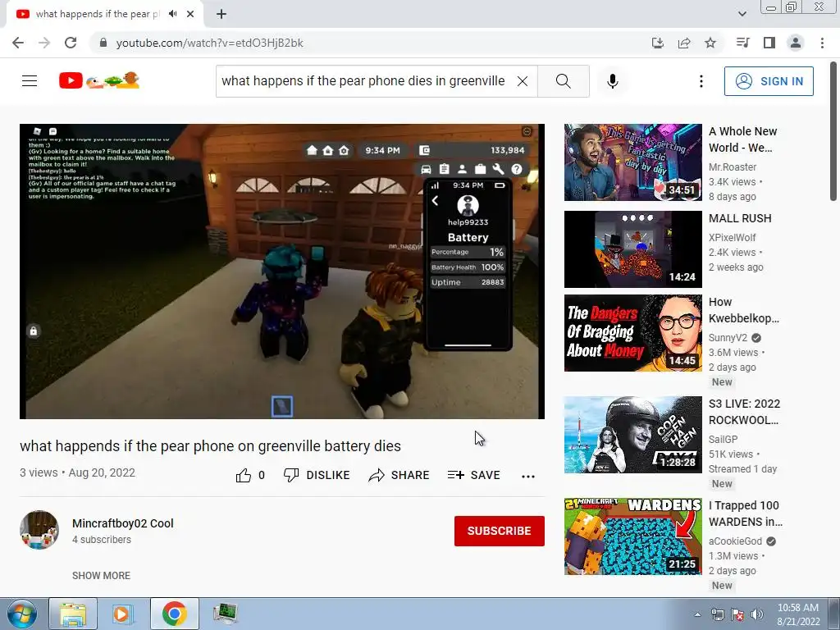The width and height of the screenshot is (840, 630).
Task: Open Windows Explorer from taskbar
Action: pyautogui.click(x=73, y=614)
